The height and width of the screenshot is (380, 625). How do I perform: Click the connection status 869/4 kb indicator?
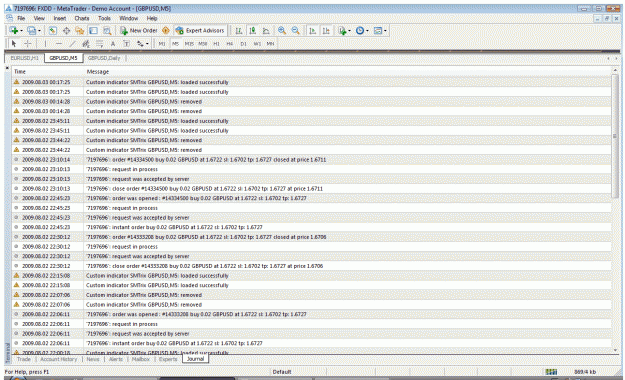[585, 372]
